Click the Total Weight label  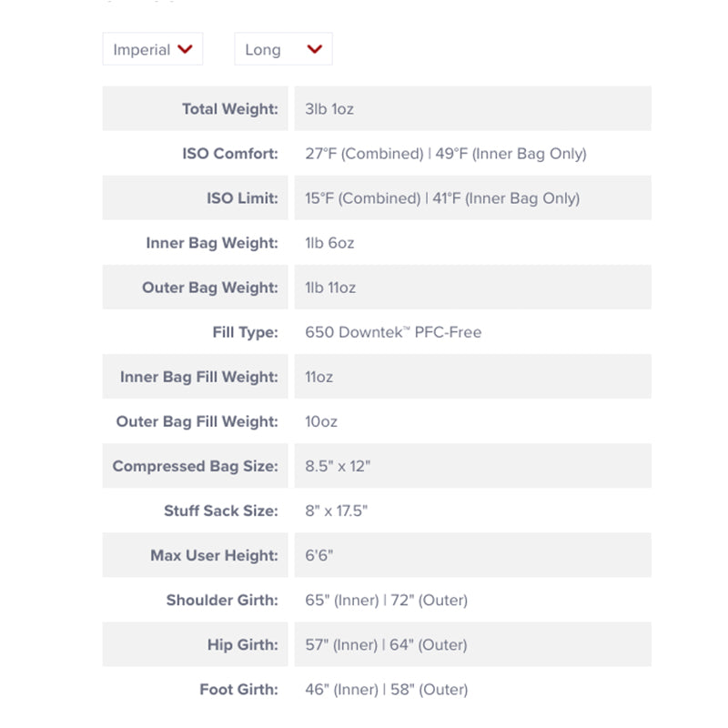229,109
